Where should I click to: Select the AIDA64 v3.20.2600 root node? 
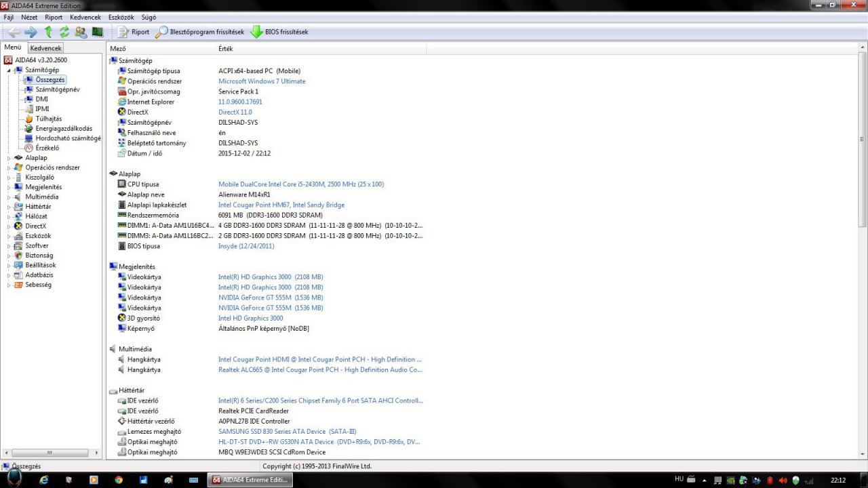[x=41, y=60]
